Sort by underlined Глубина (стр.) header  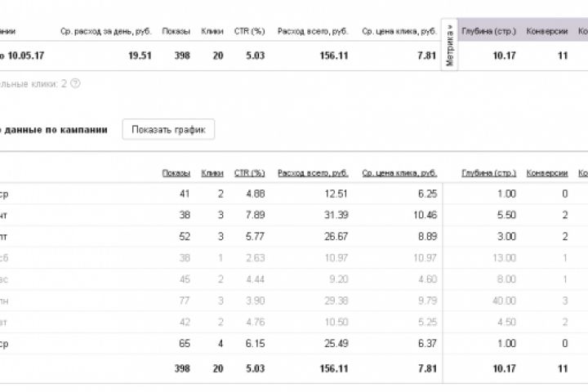[488, 173]
